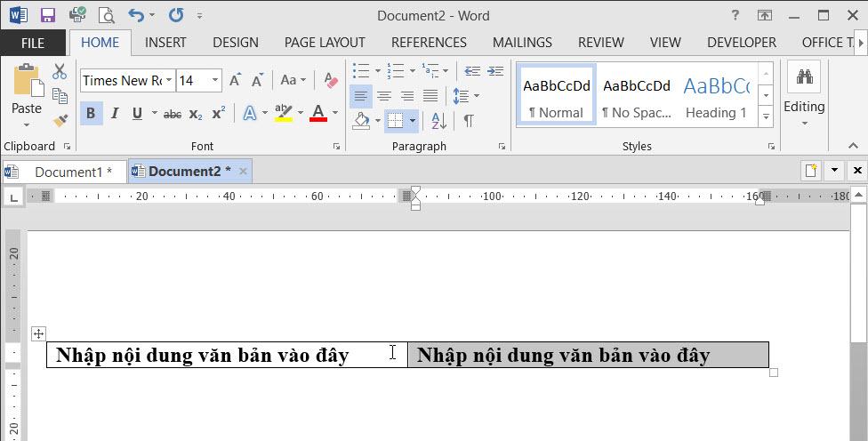Click the Editing binoculars icon

pyautogui.click(x=804, y=76)
